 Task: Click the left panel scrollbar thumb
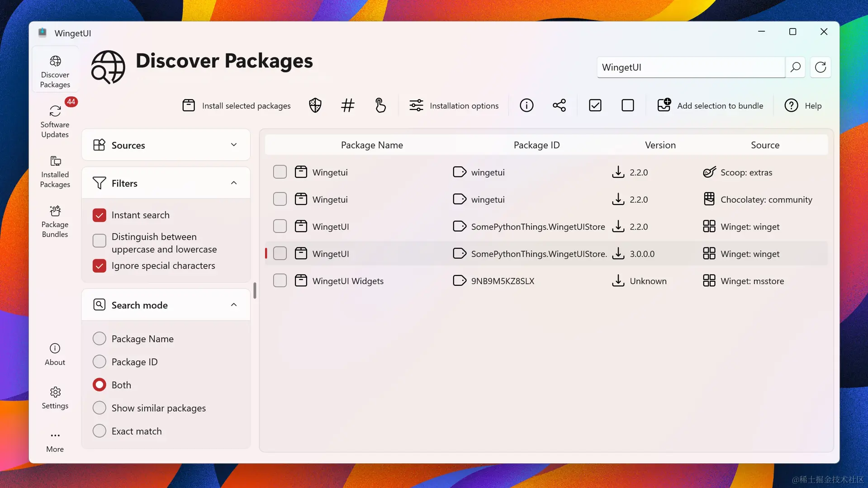click(255, 290)
